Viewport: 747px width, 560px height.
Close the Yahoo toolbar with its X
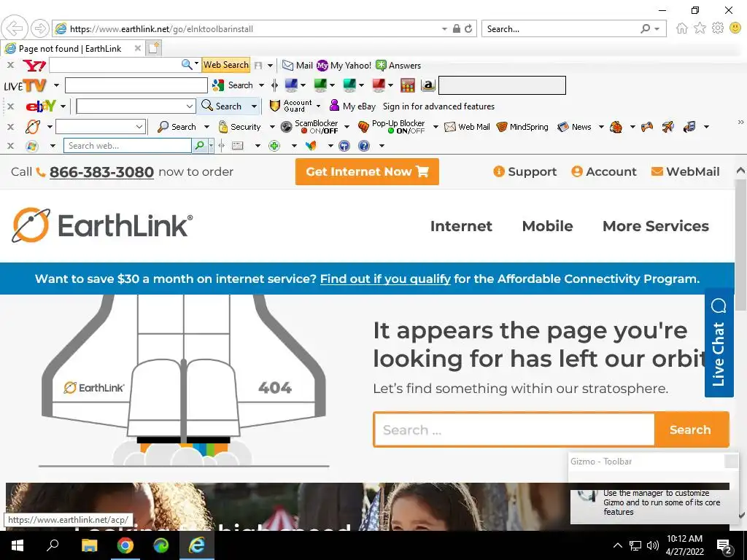point(10,65)
